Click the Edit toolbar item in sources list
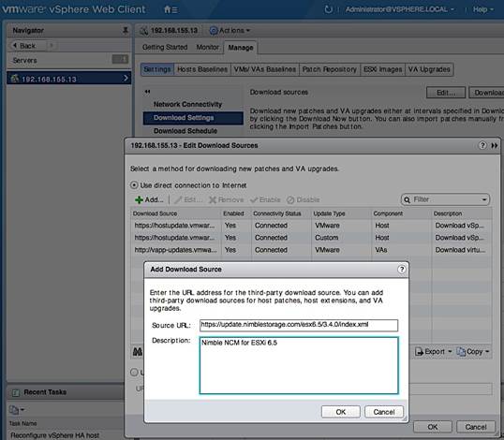Screen dimensions: 504x440 coord(188,199)
